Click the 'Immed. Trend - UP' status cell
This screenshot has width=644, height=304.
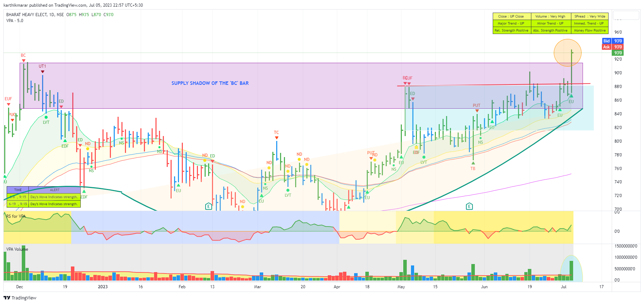click(x=589, y=23)
